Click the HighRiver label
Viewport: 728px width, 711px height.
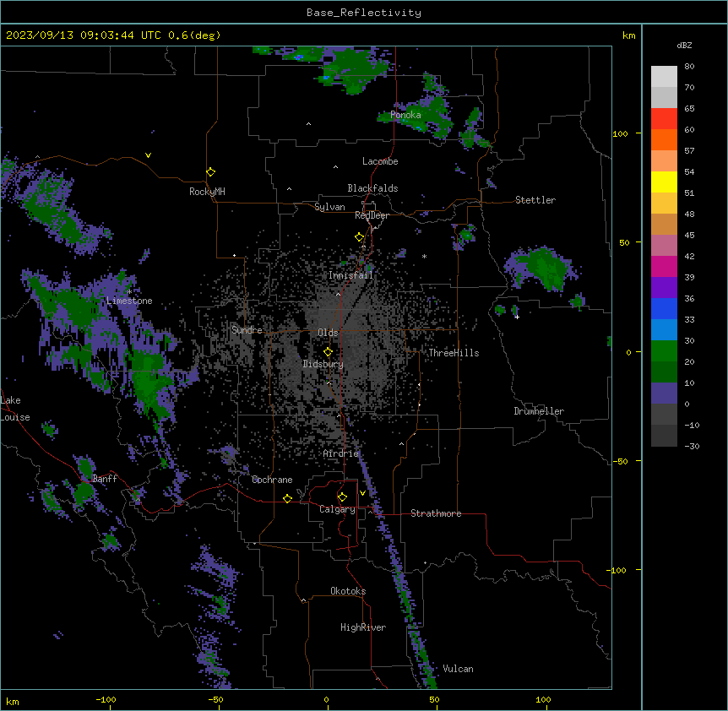(x=363, y=627)
